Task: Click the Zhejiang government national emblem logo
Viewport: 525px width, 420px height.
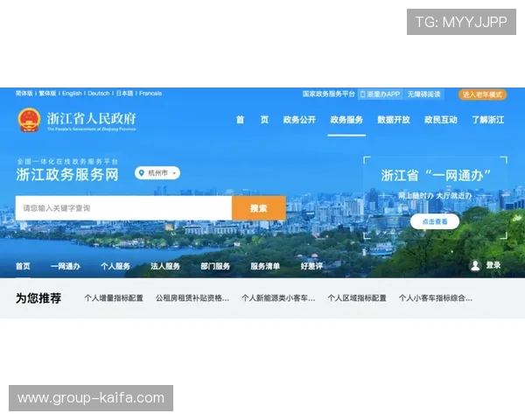Action: pos(29,120)
